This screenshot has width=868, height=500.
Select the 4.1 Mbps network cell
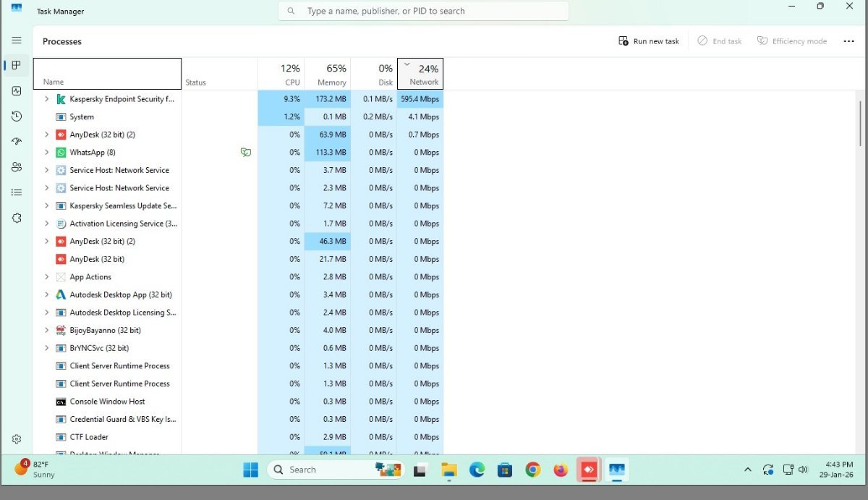[x=420, y=117]
